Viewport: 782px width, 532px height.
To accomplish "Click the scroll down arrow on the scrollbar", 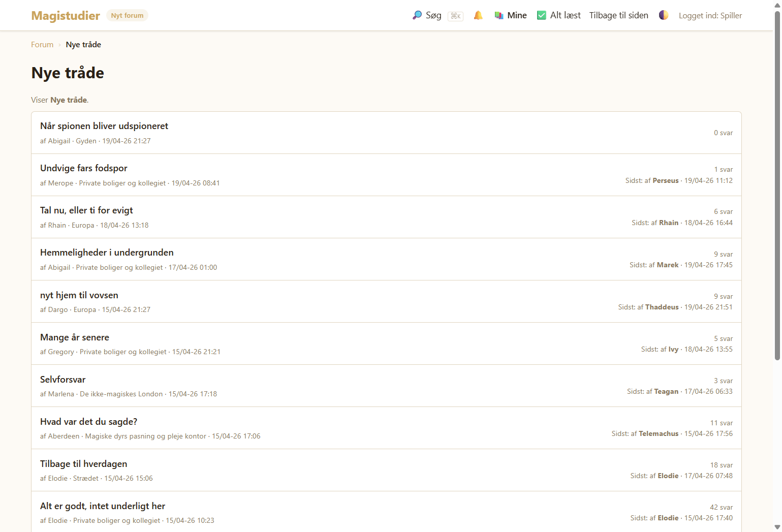I will (x=777, y=527).
